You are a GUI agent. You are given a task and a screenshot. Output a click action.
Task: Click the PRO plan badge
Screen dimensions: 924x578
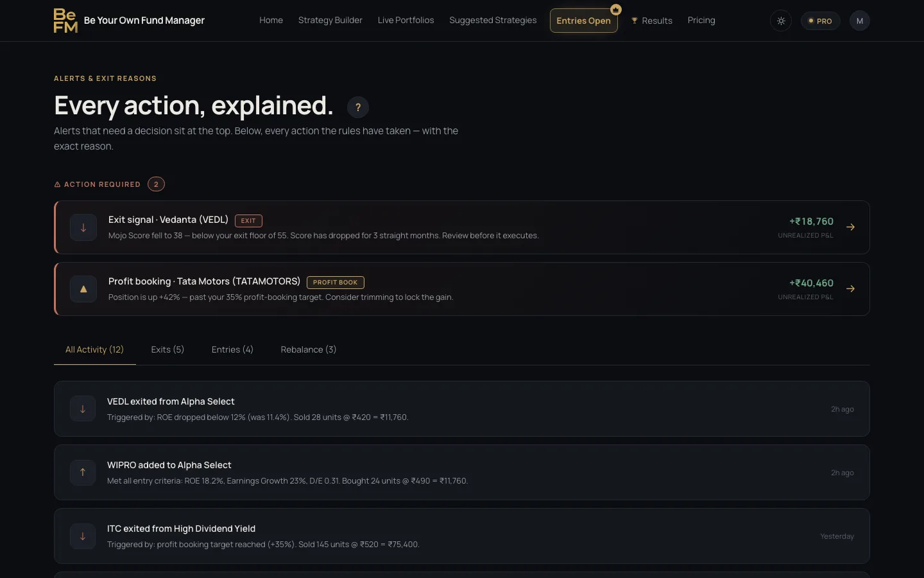click(820, 21)
